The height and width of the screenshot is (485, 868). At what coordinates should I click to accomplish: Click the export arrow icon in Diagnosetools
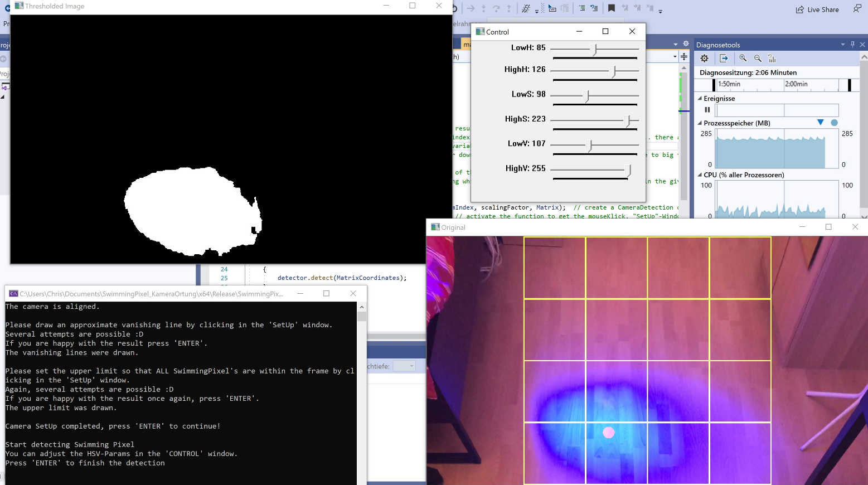[724, 59]
